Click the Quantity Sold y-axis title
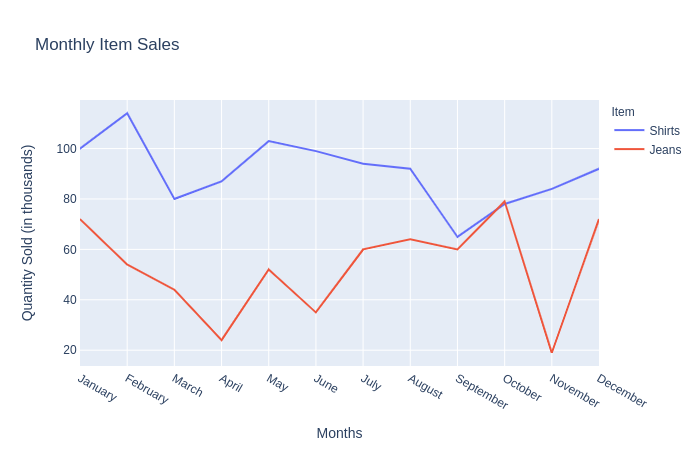This screenshot has height=450, width=700. 28,232
